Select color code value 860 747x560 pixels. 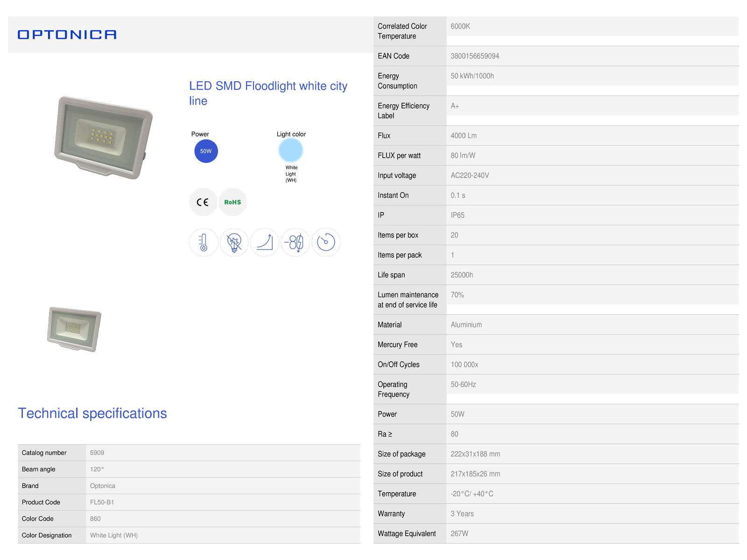[x=95, y=519]
